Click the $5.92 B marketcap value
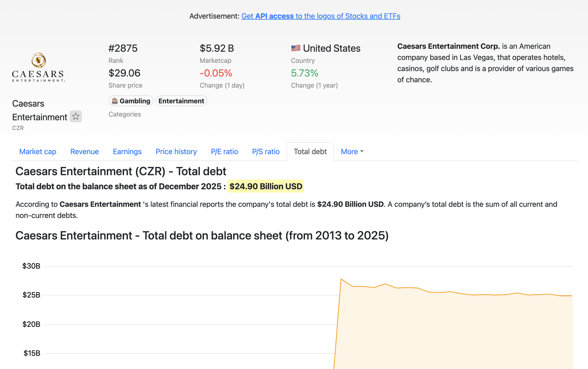This screenshot has height=369, width=588. click(x=217, y=48)
